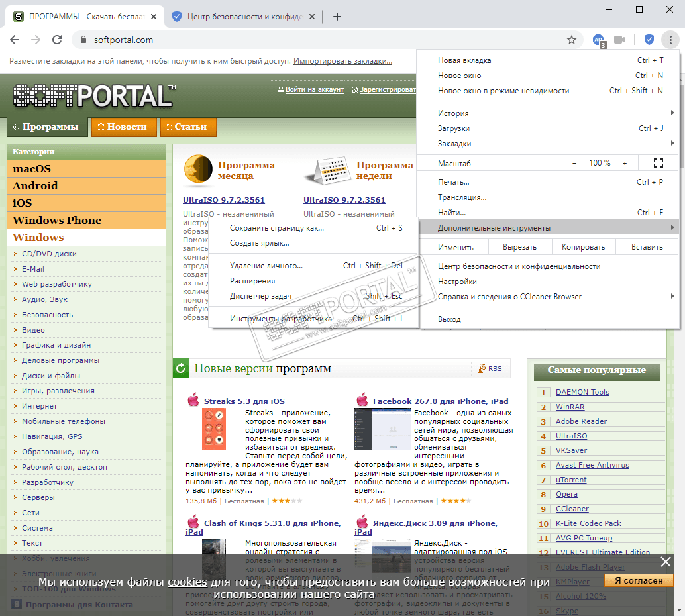The height and width of the screenshot is (616, 685).
Task: Close the Центр безопасности tab
Action: coord(312,17)
